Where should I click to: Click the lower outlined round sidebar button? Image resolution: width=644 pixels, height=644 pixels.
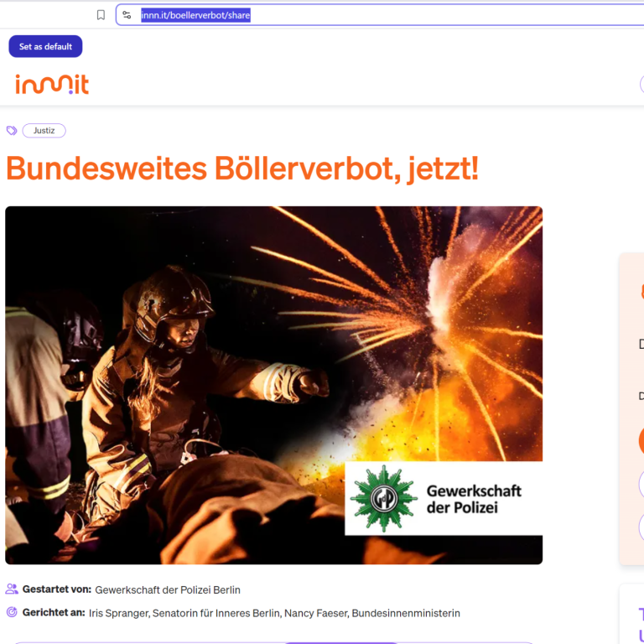[641, 527]
